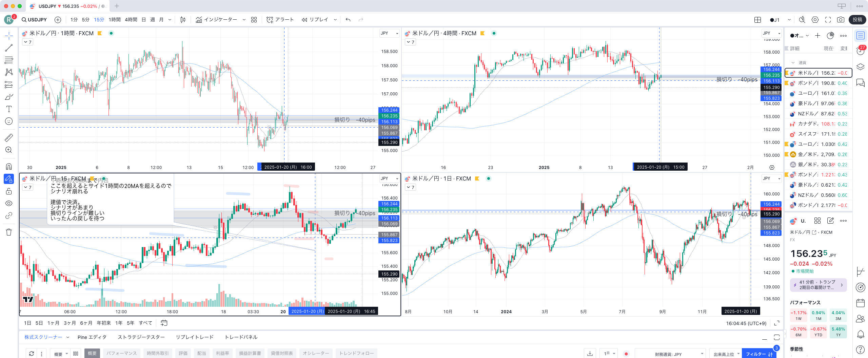Select the 15分 timeframe

pyautogui.click(x=99, y=20)
